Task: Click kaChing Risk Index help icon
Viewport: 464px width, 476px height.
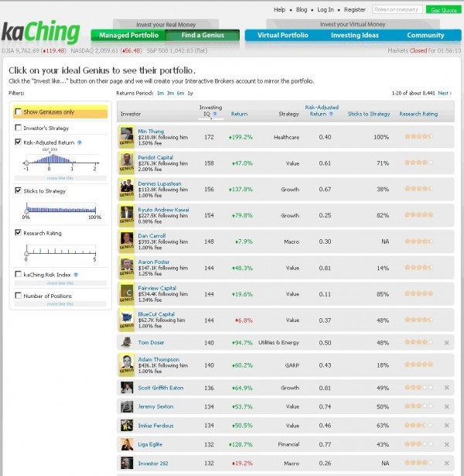Action: click(76, 275)
